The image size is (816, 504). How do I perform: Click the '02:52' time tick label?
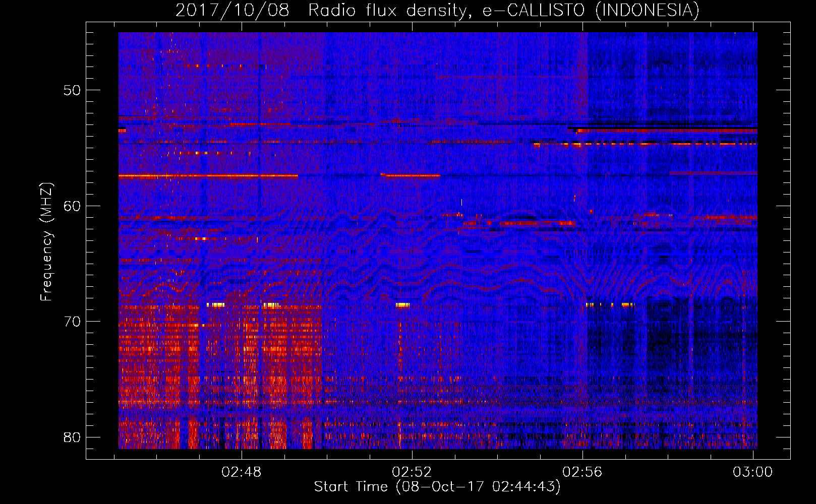pos(412,472)
